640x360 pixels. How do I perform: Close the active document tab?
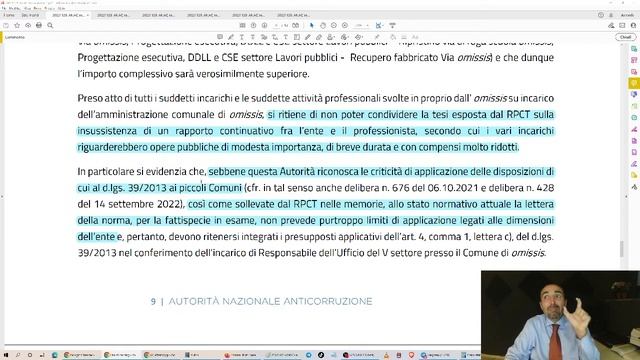tap(87, 15)
